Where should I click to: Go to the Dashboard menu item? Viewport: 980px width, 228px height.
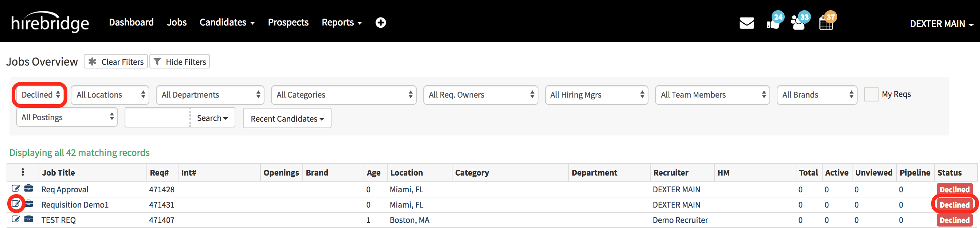131,23
